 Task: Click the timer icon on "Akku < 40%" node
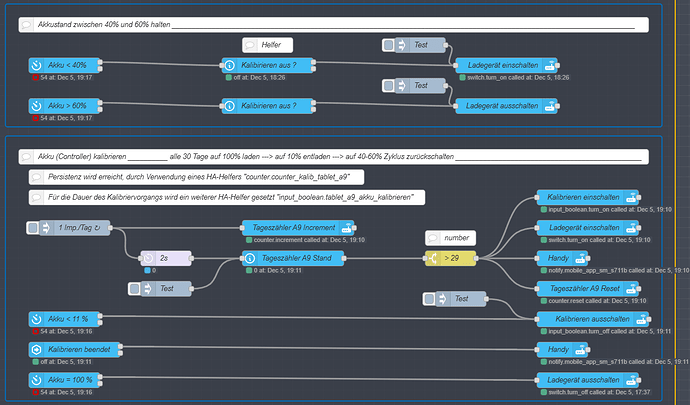coord(38,66)
